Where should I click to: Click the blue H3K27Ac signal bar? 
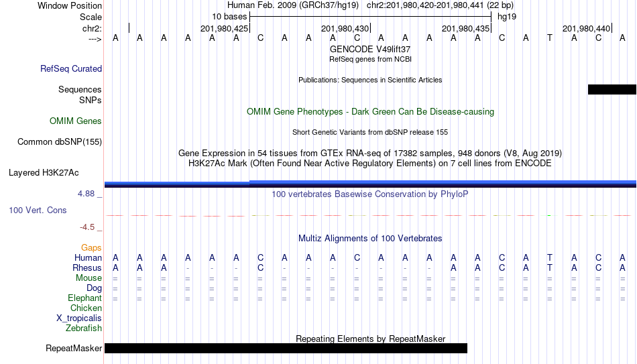(370, 184)
